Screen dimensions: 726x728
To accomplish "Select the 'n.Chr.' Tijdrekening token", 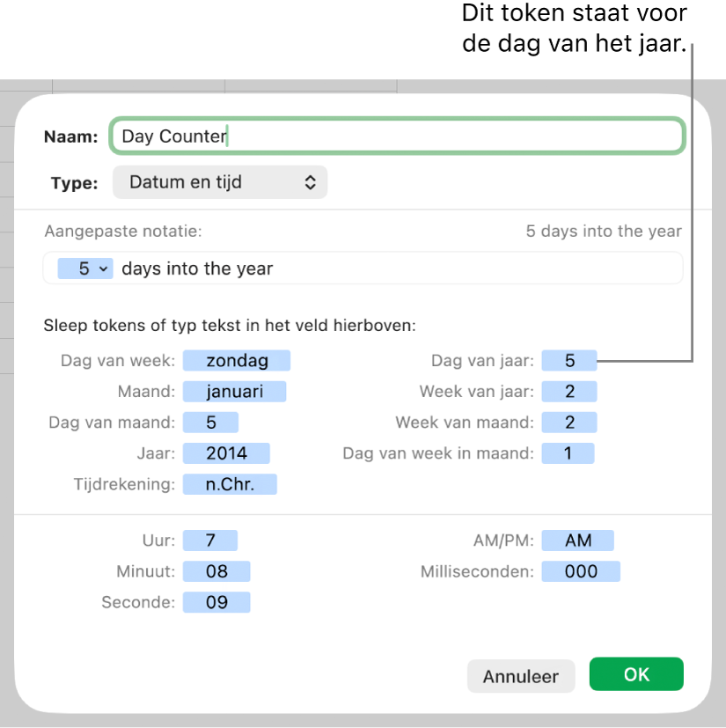I will pyautogui.click(x=230, y=484).
